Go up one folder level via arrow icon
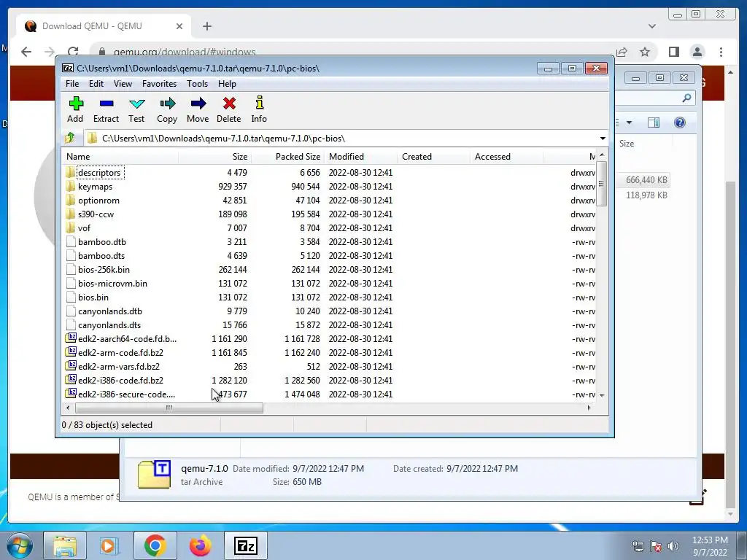 (x=70, y=138)
